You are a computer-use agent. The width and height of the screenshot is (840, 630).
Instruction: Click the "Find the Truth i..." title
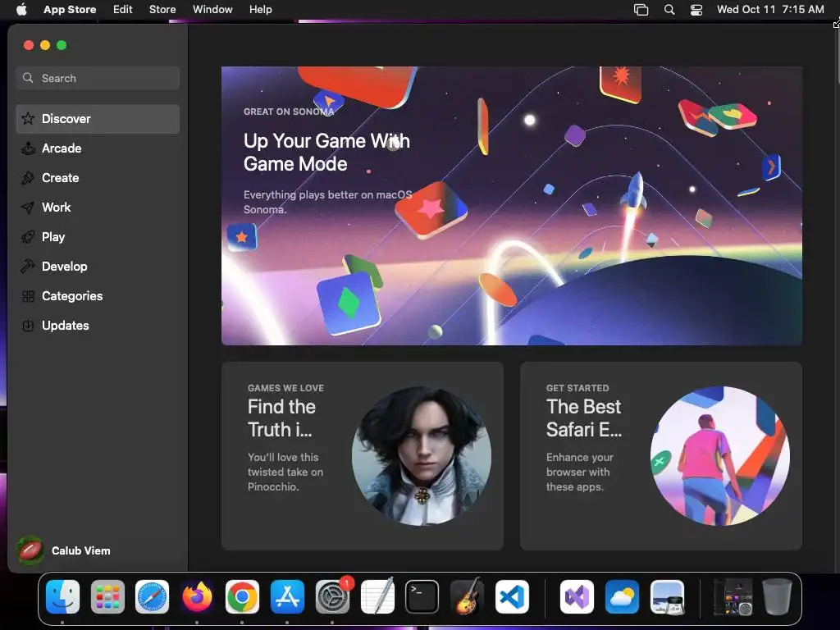[x=281, y=418]
